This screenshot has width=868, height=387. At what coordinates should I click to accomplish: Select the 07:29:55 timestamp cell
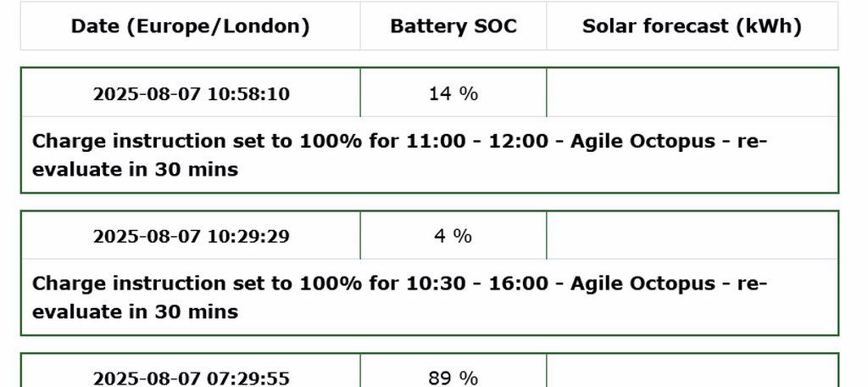coord(191,378)
